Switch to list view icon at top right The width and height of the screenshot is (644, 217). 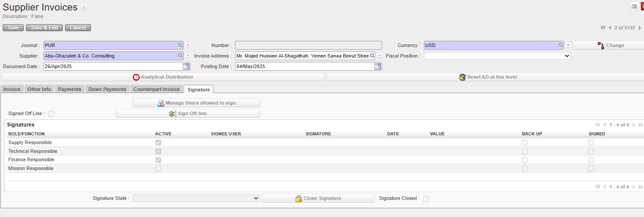pyautogui.click(x=634, y=6)
